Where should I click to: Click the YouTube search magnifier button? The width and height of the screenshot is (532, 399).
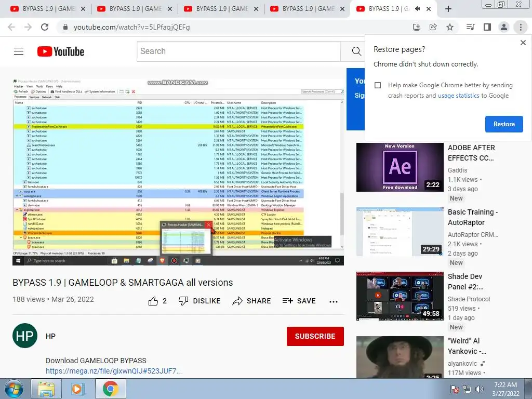(356, 51)
